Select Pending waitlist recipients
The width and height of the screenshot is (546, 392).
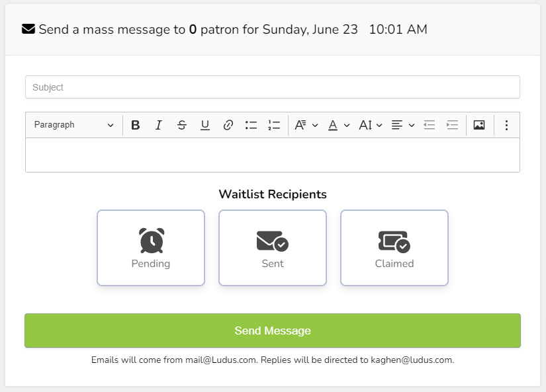pyautogui.click(x=150, y=247)
